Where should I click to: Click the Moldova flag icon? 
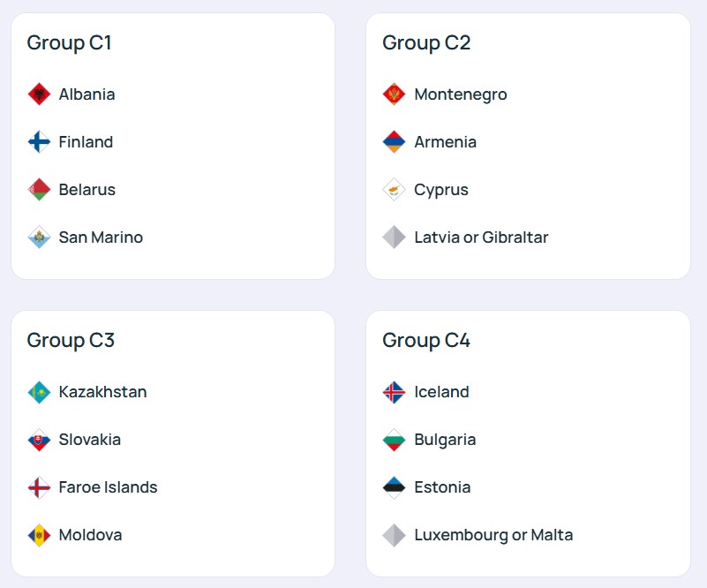click(x=39, y=535)
